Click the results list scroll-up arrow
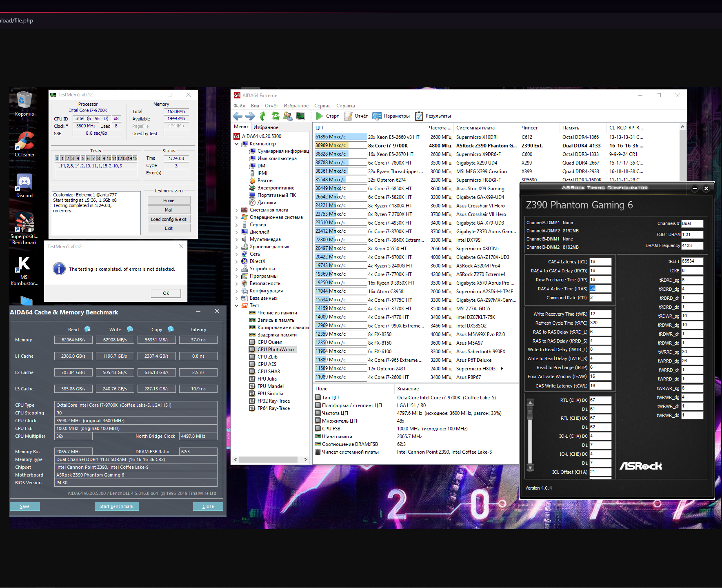This screenshot has width=722, height=588. tap(682, 127)
